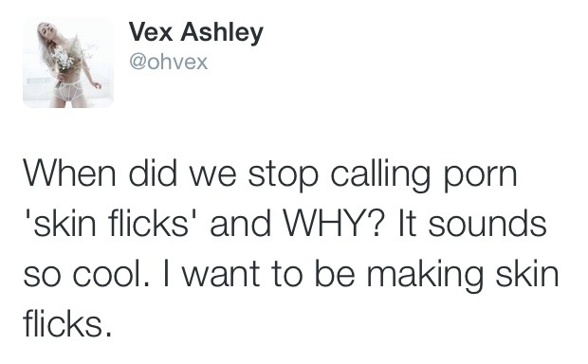The height and width of the screenshot is (364, 588).
Task: Click the word and before WHY?
Action: click(240, 224)
